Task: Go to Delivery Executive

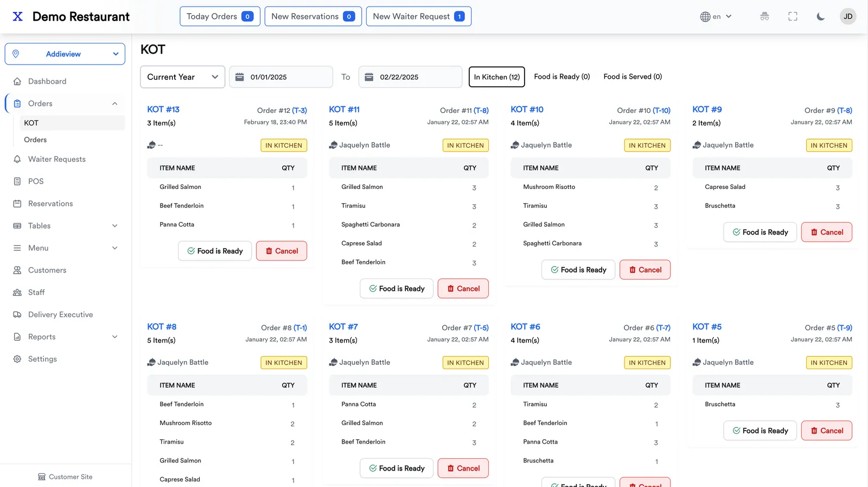Action: pyautogui.click(x=65, y=315)
